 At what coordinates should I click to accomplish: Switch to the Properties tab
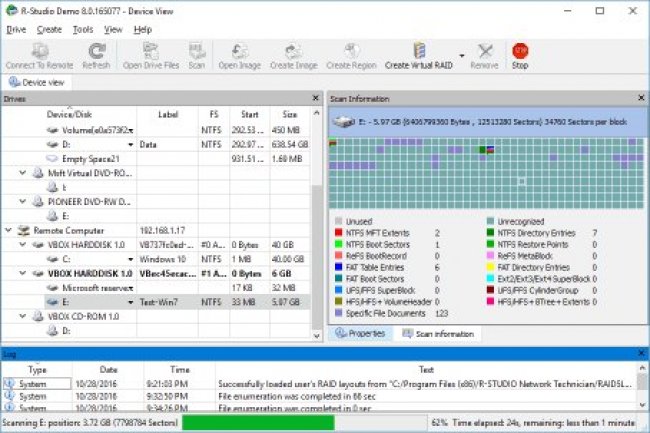click(x=362, y=333)
